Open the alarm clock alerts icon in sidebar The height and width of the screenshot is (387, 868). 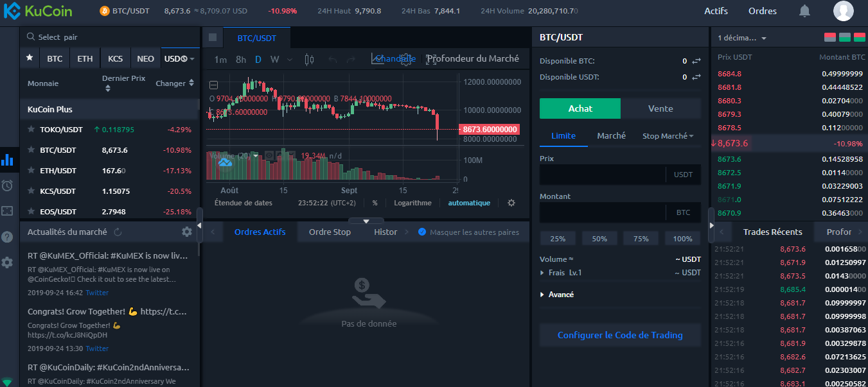coord(8,185)
